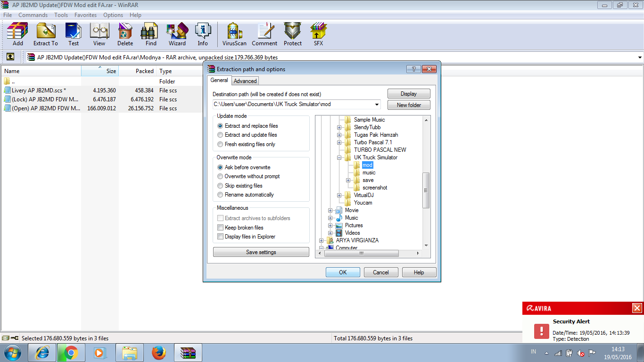Image resolution: width=644 pixels, height=362 pixels.
Task: Expand the save folder node
Action: 348,180
